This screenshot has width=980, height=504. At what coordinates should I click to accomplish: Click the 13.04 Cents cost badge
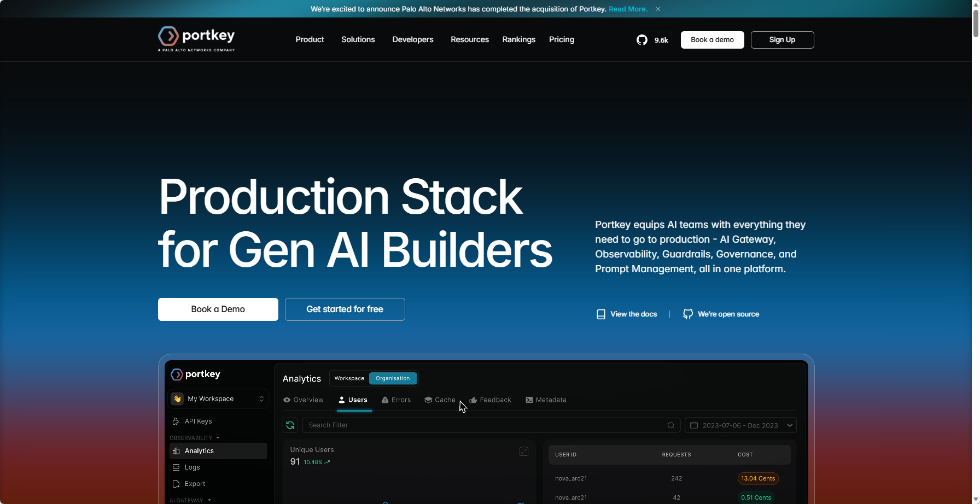(x=758, y=479)
